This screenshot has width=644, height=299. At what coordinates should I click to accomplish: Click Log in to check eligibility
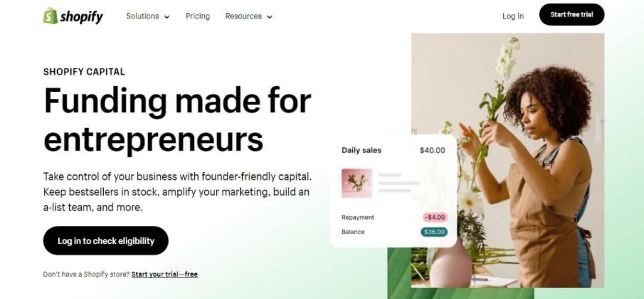pos(106,240)
